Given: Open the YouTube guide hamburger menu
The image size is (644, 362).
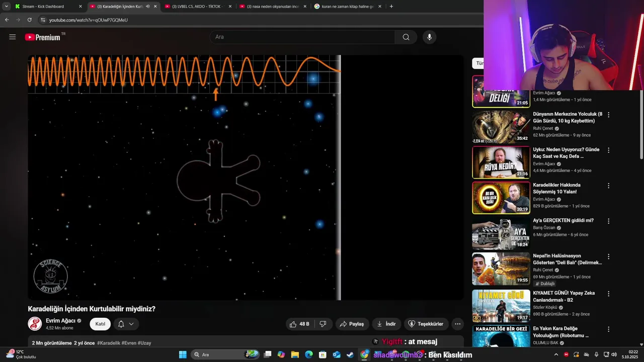Looking at the screenshot, I should [x=13, y=37].
